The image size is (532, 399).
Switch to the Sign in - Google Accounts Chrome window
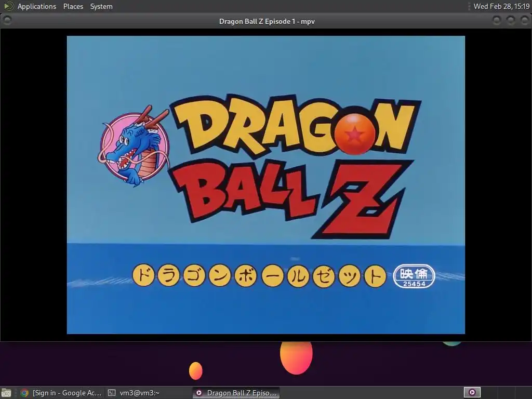tap(61, 393)
